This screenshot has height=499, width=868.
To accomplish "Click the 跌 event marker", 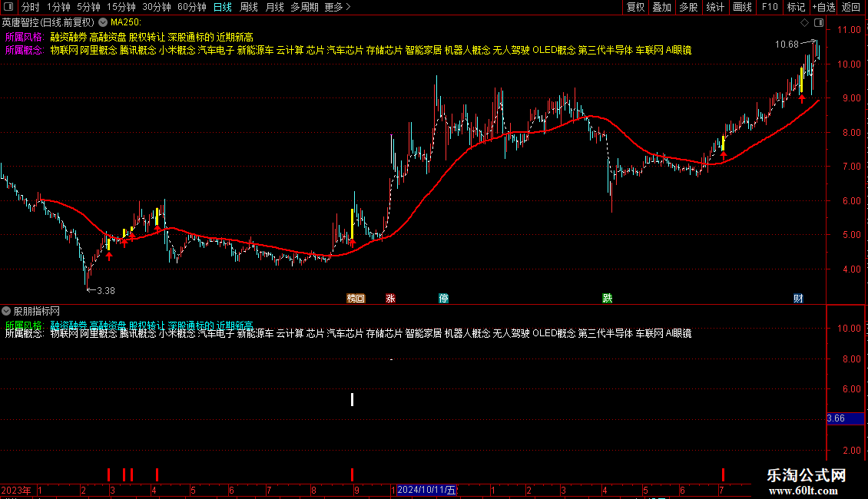I will [608, 298].
